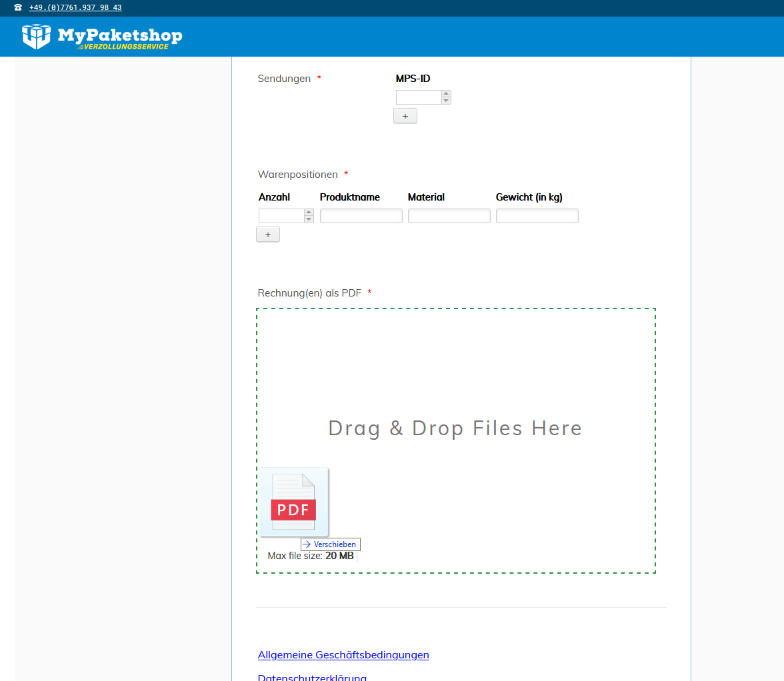The image size is (784, 681).
Task: Click the Gewicht (in kg) field
Action: tap(537, 216)
